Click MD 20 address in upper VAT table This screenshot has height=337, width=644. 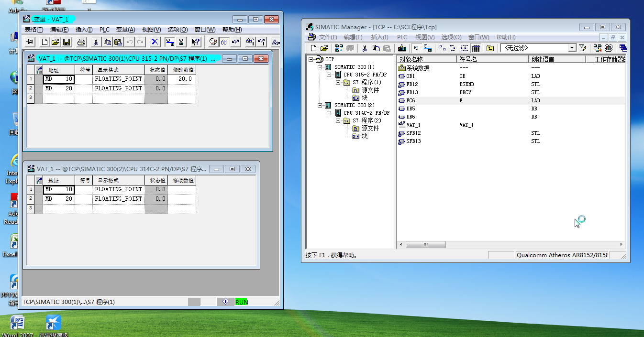point(59,88)
